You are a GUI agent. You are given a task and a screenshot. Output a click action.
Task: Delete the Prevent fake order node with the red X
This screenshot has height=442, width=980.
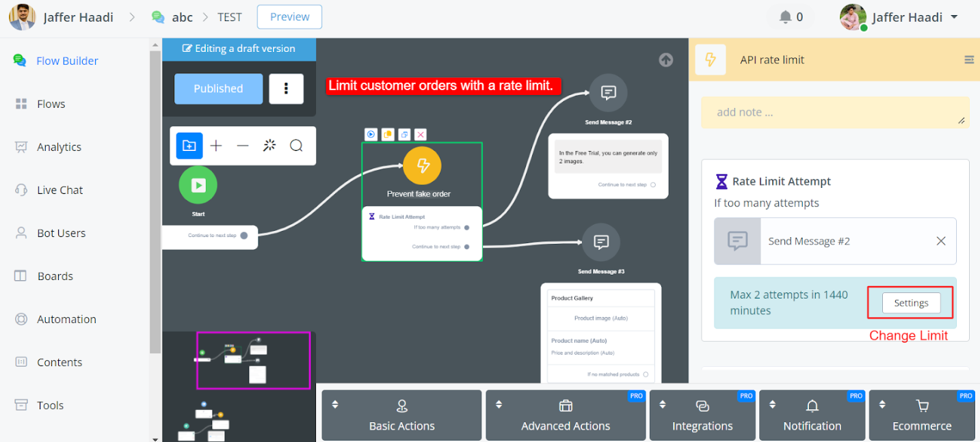coord(421,135)
